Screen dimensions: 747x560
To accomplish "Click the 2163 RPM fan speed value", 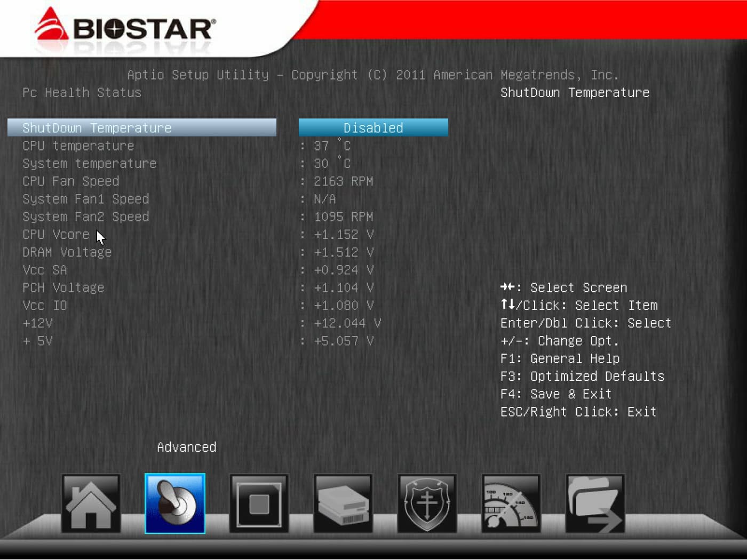I will click(x=344, y=181).
